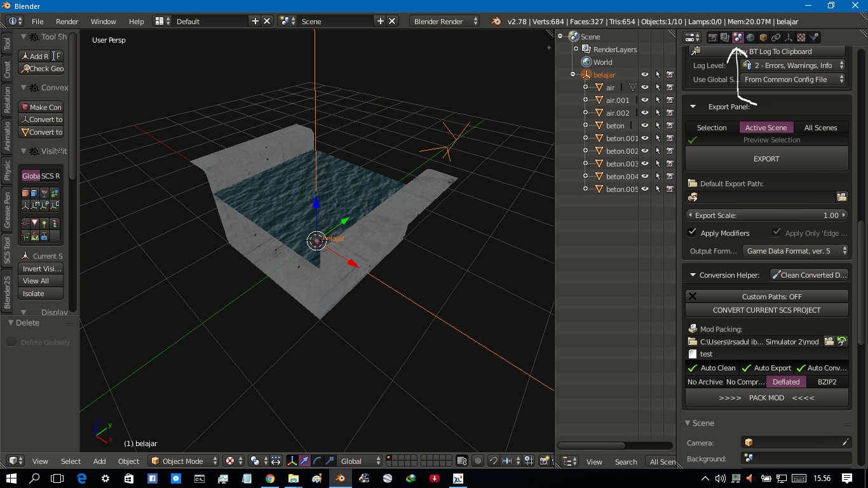Switch to the World properties globe tab
The image size is (868, 488).
click(x=750, y=37)
